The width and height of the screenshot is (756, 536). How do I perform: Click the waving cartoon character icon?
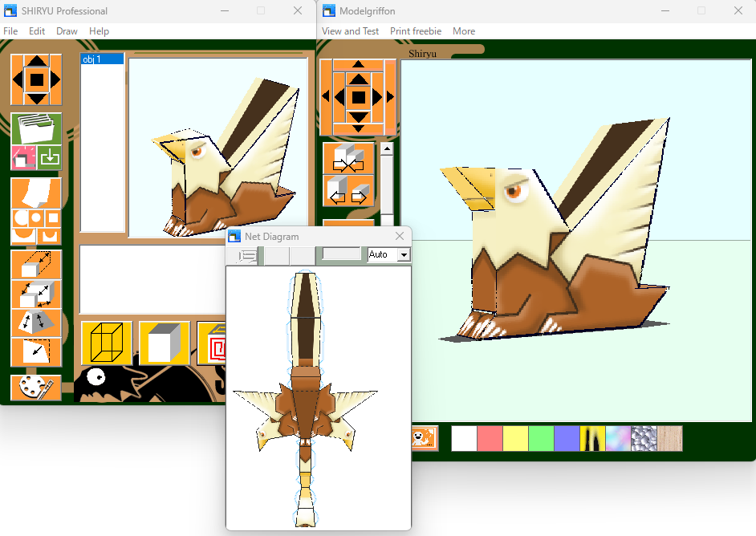click(x=425, y=438)
